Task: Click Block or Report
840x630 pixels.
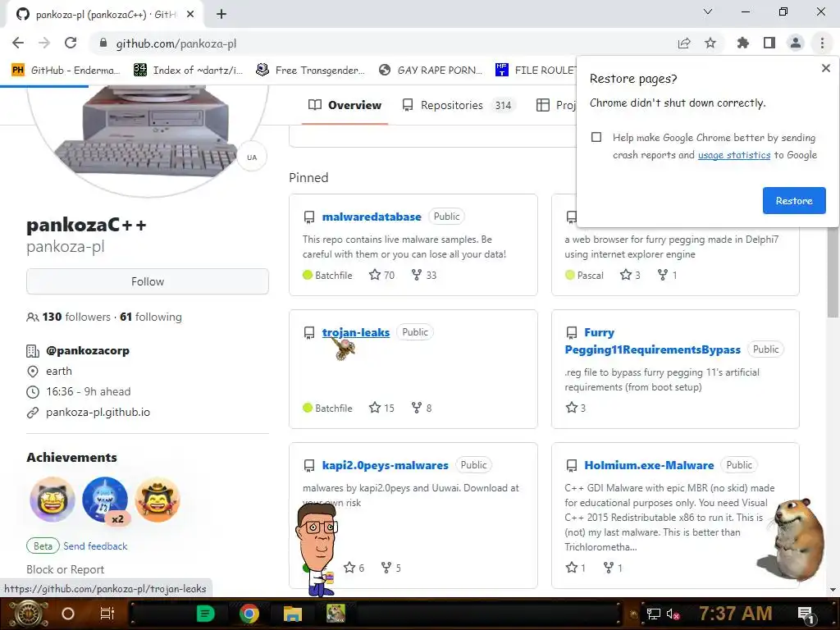Action: tap(66, 569)
